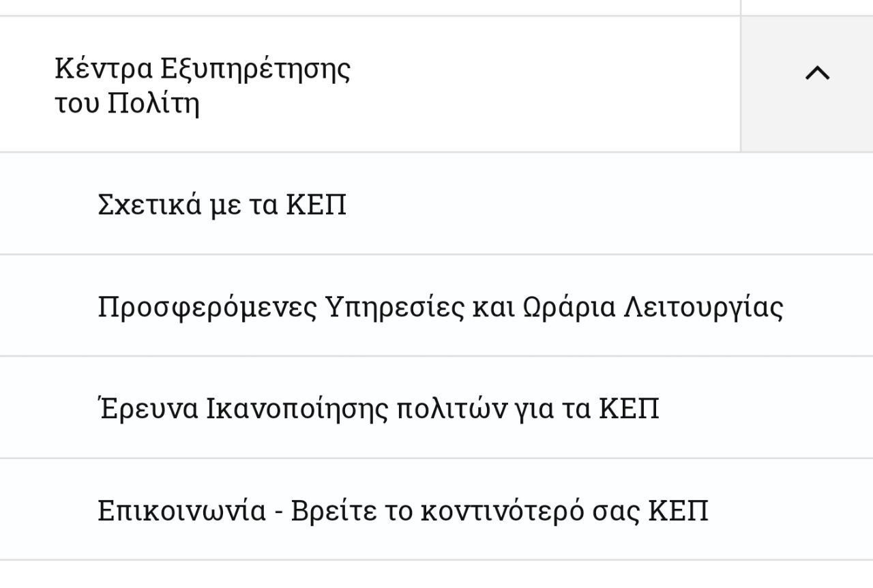The height and width of the screenshot is (588, 873).
Task: Collapse the Κέντρα Εξυπηρέτησης του Πολίτη section
Action: click(x=817, y=73)
